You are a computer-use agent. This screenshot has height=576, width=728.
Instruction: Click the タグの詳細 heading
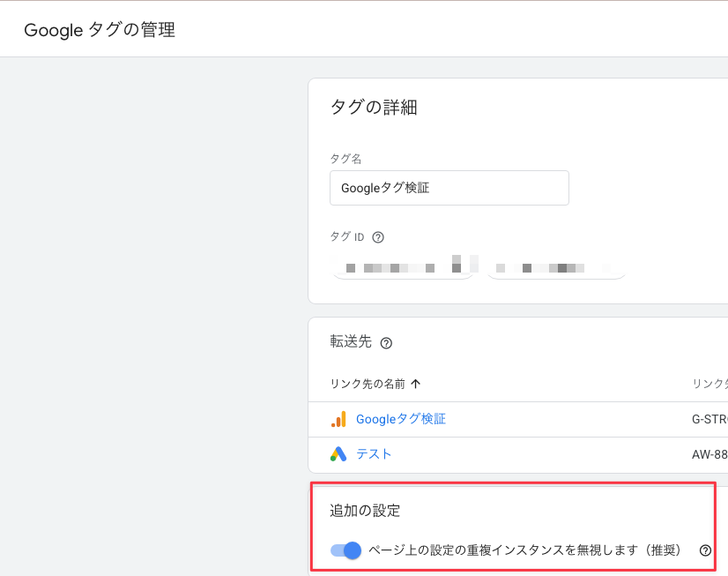pyautogui.click(x=374, y=108)
